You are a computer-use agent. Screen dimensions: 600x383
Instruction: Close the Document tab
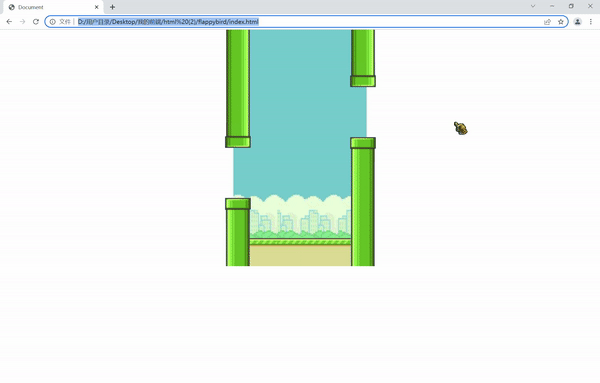(96, 7)
